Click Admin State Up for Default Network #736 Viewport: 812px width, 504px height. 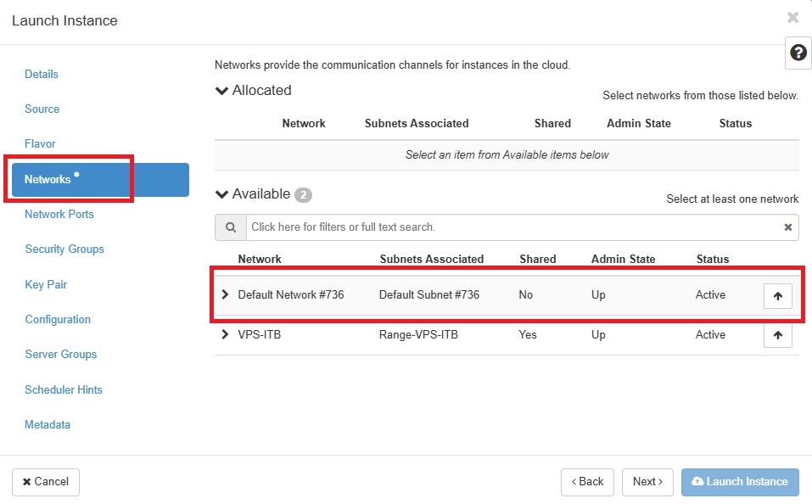pyautogui.click(x=598, y=294)
